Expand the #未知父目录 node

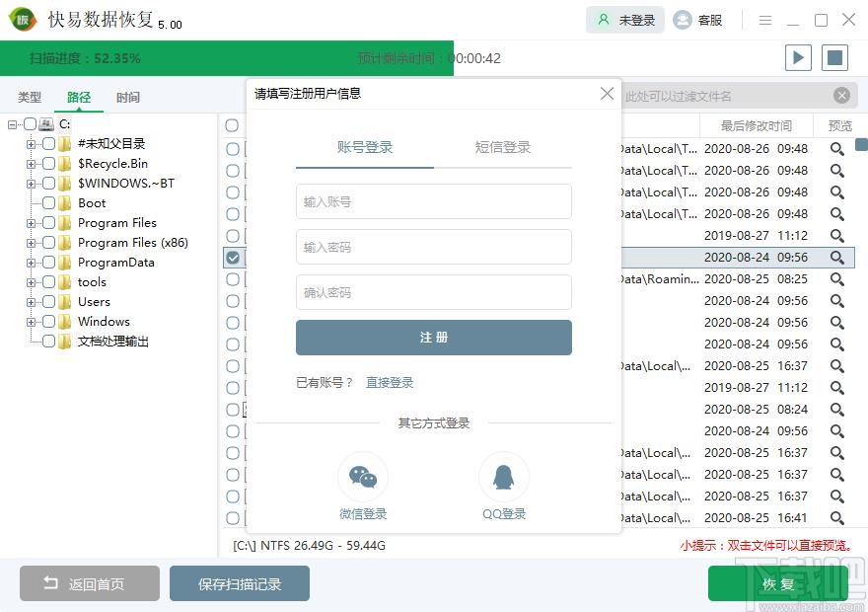tap(31, 144)
